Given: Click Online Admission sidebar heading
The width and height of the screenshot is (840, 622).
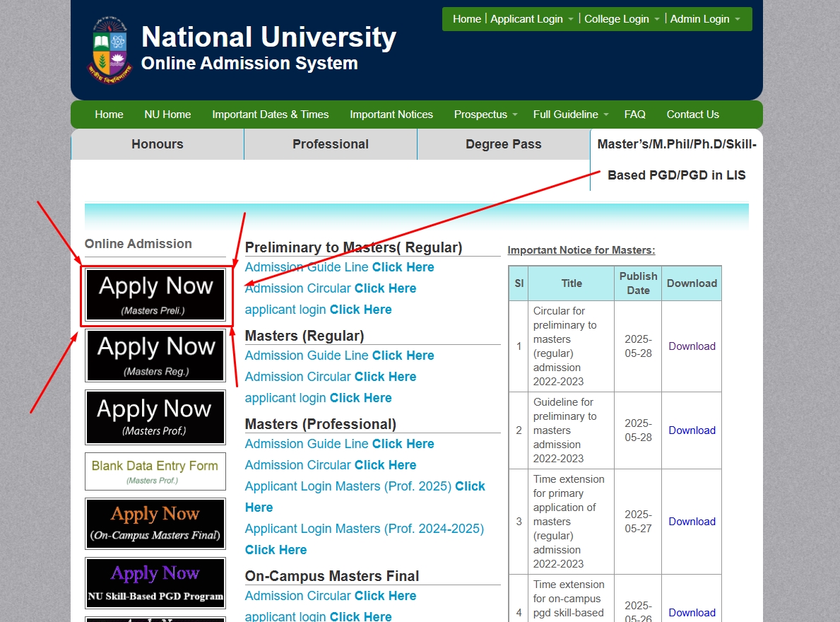Looking at the screenshot, I should click(x=138, y=244).
